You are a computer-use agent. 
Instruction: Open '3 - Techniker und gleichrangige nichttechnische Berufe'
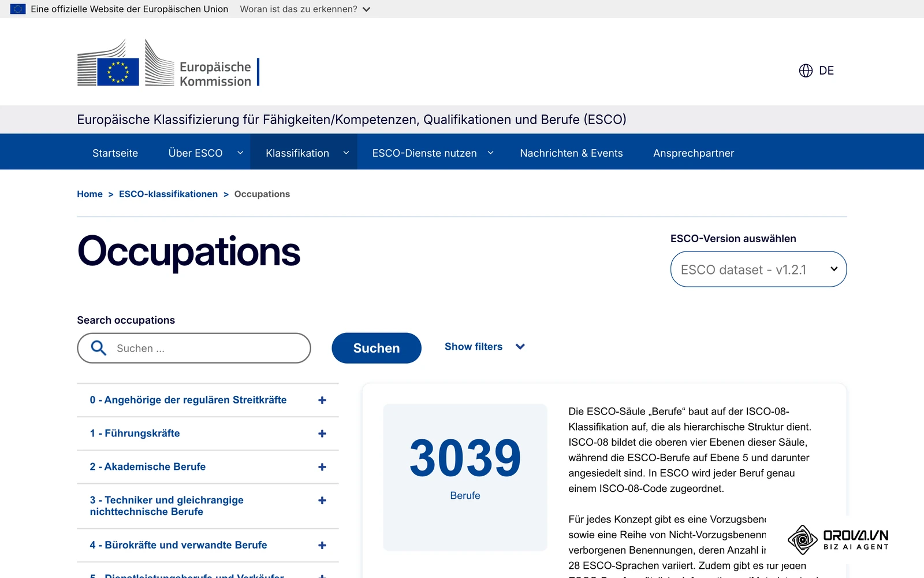[166, 506]
